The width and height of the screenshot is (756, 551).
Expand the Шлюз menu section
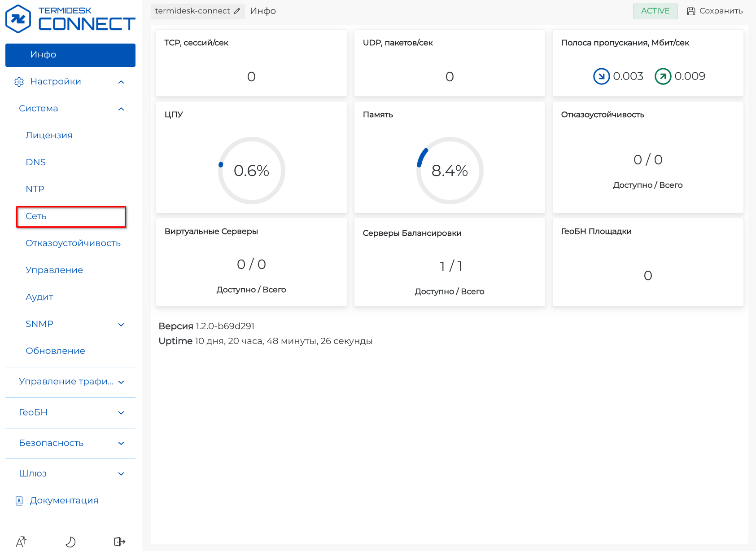pyautogui.click(x=121, y=474)
